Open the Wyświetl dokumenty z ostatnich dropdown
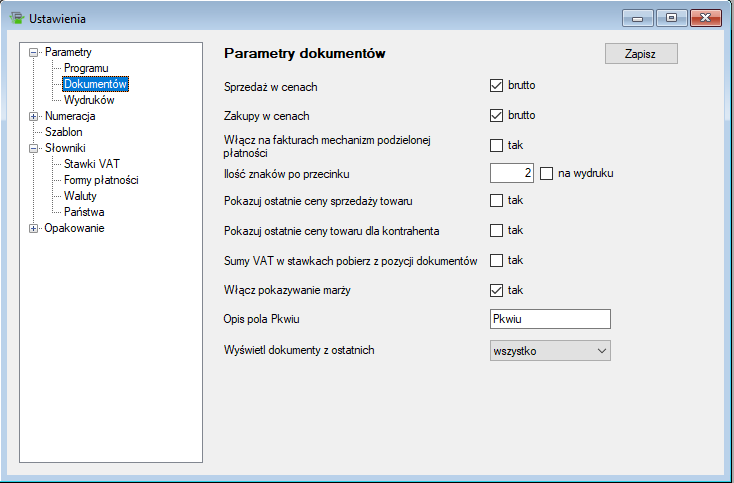The width and height of the screenshot is (734, 483). pos(550,350)
